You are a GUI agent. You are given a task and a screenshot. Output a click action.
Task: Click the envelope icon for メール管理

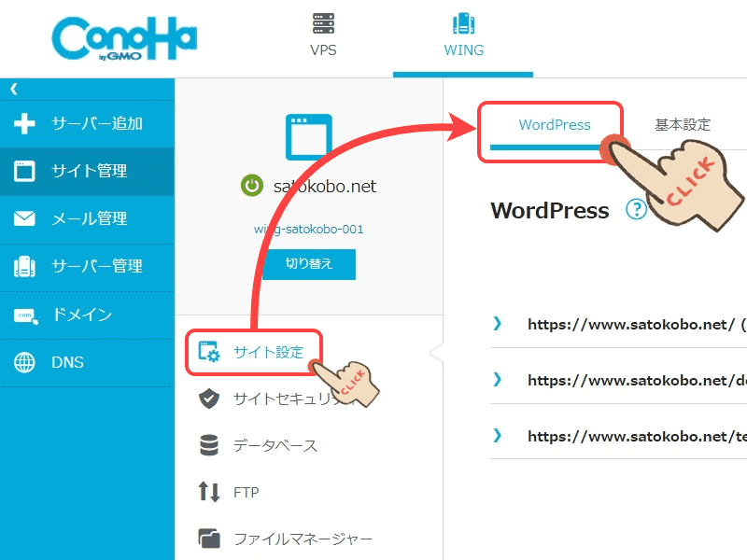click(24, 218)
